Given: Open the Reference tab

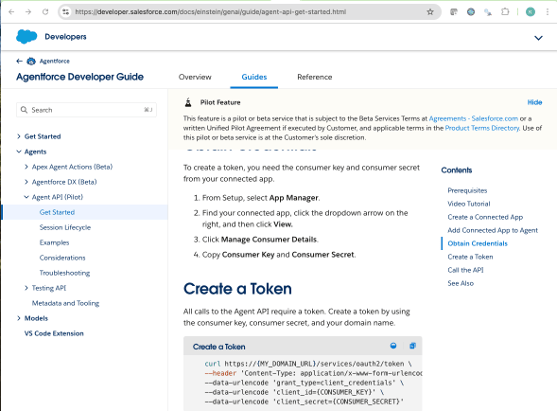Looking at the screenshot, I should click(x=315, y=77).
